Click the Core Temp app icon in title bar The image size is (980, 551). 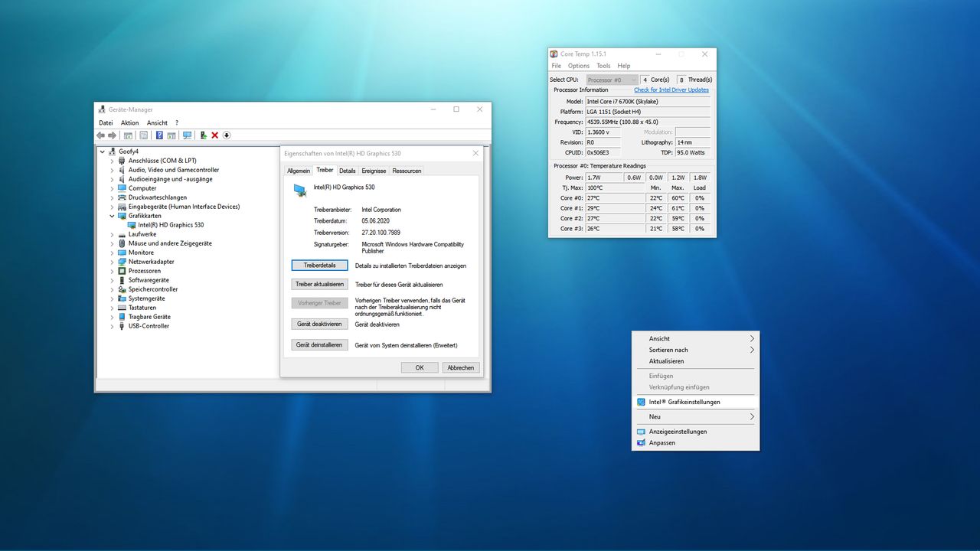coord(554,54)
